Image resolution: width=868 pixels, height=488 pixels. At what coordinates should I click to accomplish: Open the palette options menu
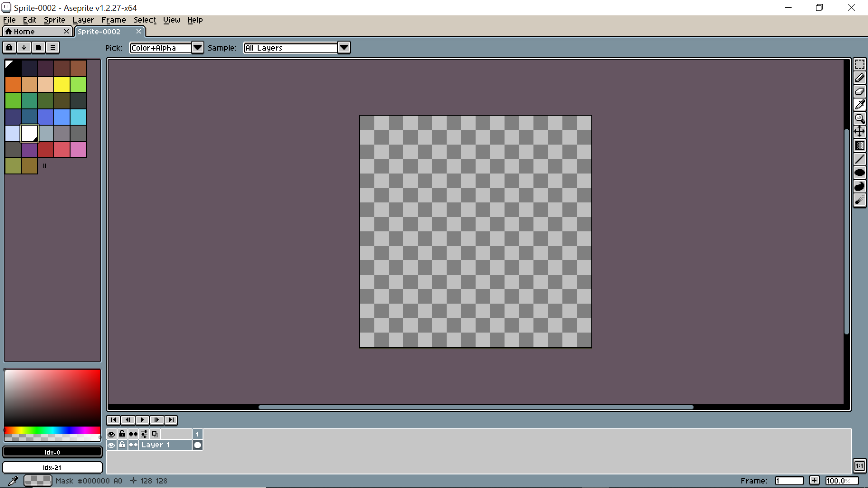[x=52, y=47]
